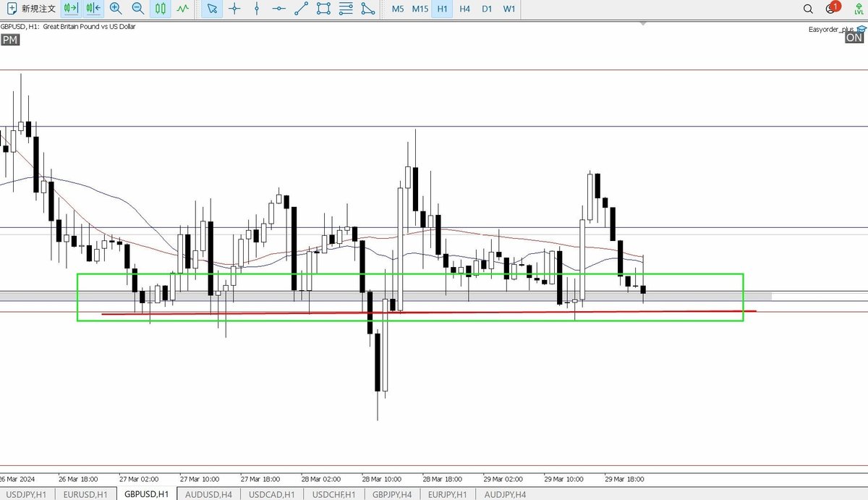The width and height of the screenshot is (868, 500).
Task: Click the chart shift triangle marker
Action: 642,24
